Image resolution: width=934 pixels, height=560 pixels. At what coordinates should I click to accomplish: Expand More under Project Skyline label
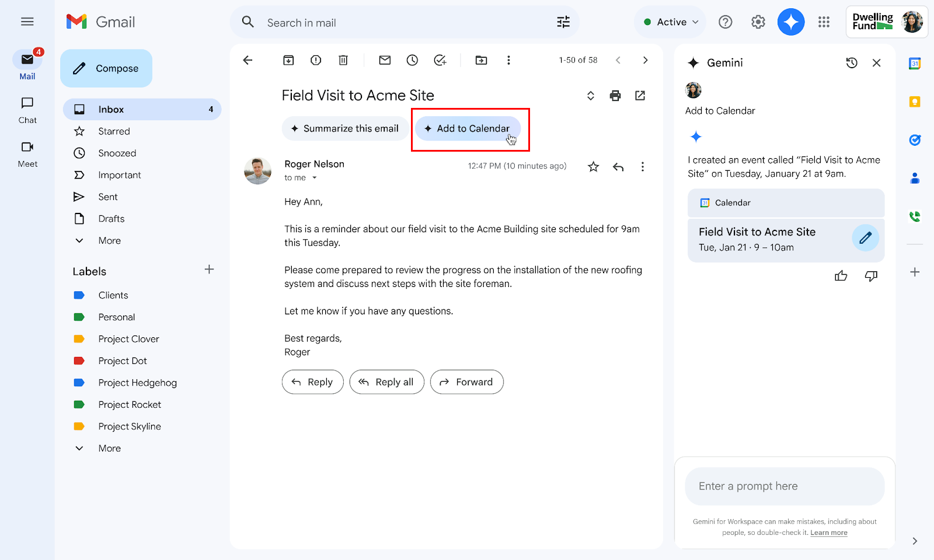click(x=109, y=448)
